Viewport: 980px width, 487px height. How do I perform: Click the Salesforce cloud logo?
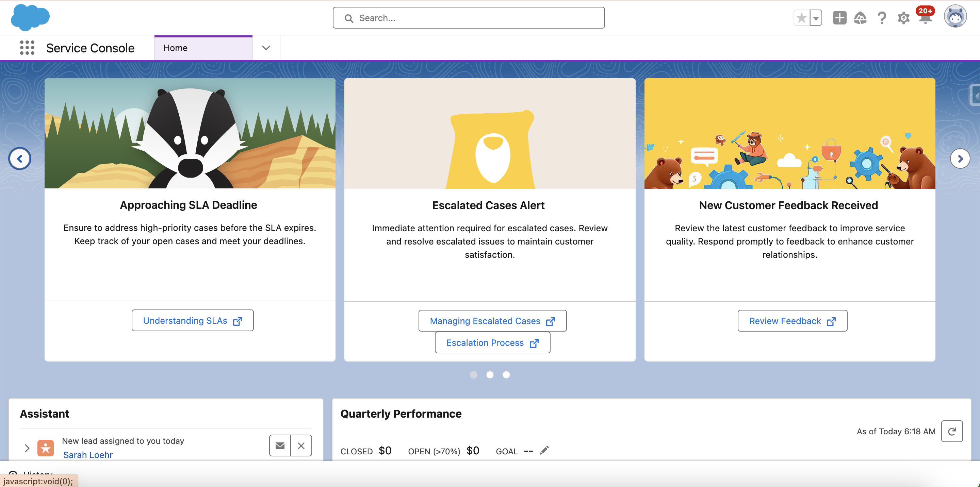30,18
